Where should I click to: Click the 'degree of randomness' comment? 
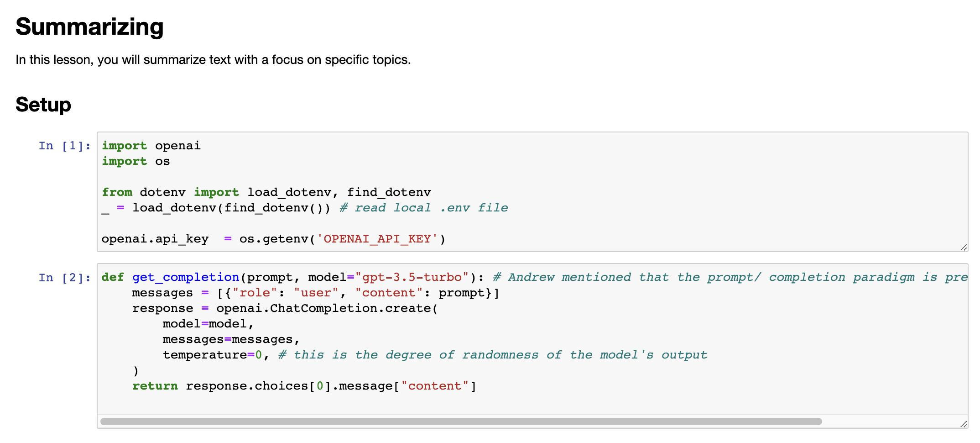tap(493, 355)
